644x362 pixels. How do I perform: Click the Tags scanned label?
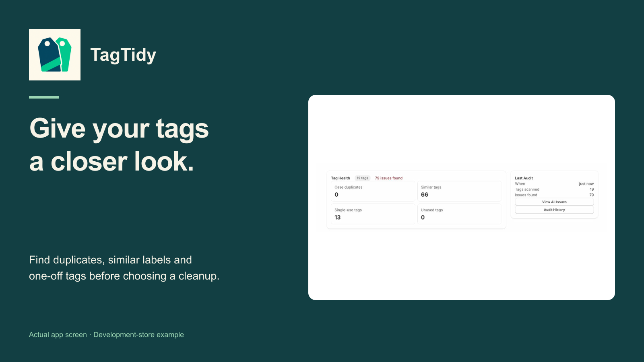pos(527,189)
